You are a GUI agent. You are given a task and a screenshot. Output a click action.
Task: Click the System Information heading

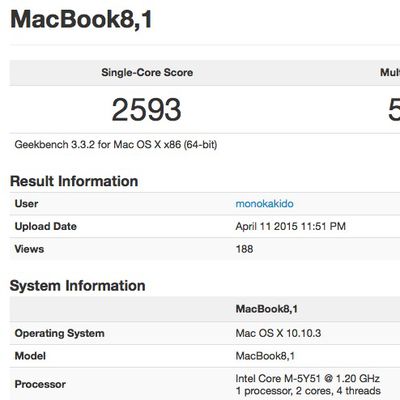(x=77, y=286)
